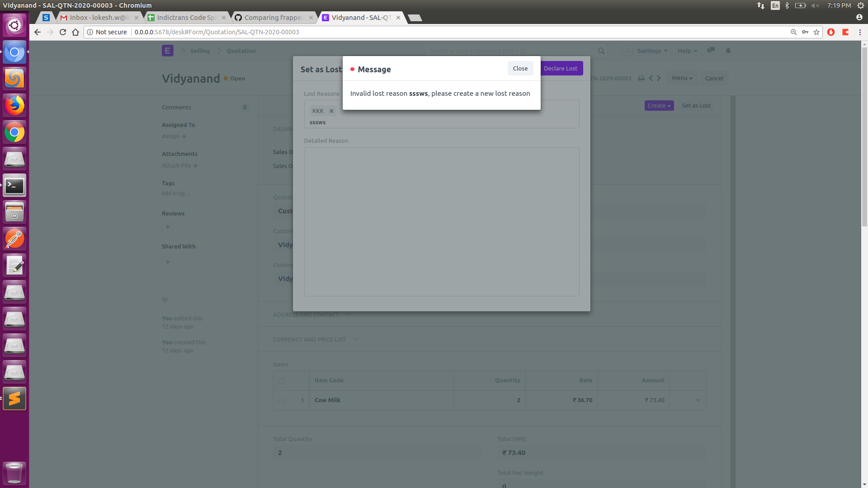Open the Settings dropdown
Viewport: 868px width, 488px height.
click(x=652, y=51)
